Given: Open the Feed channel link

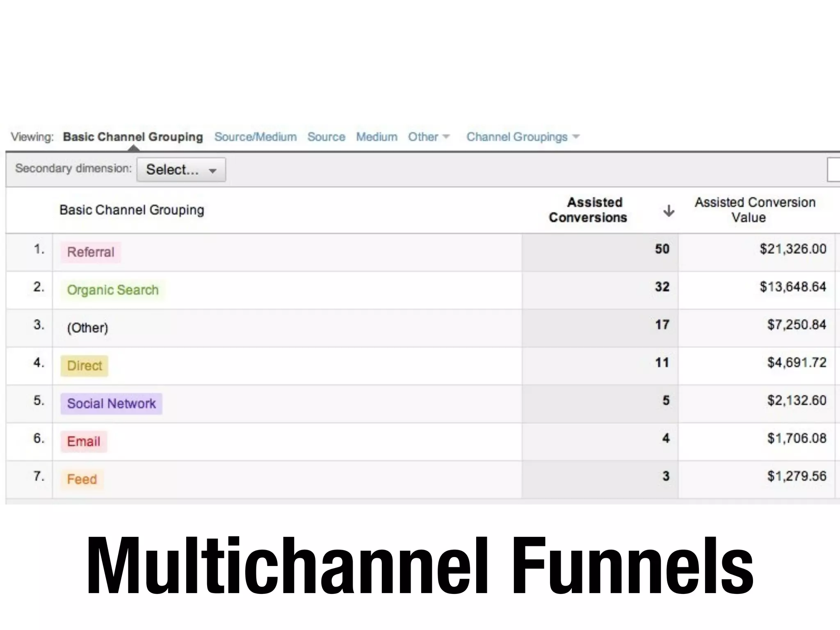Looking at the screenshot, I should 82,479.
